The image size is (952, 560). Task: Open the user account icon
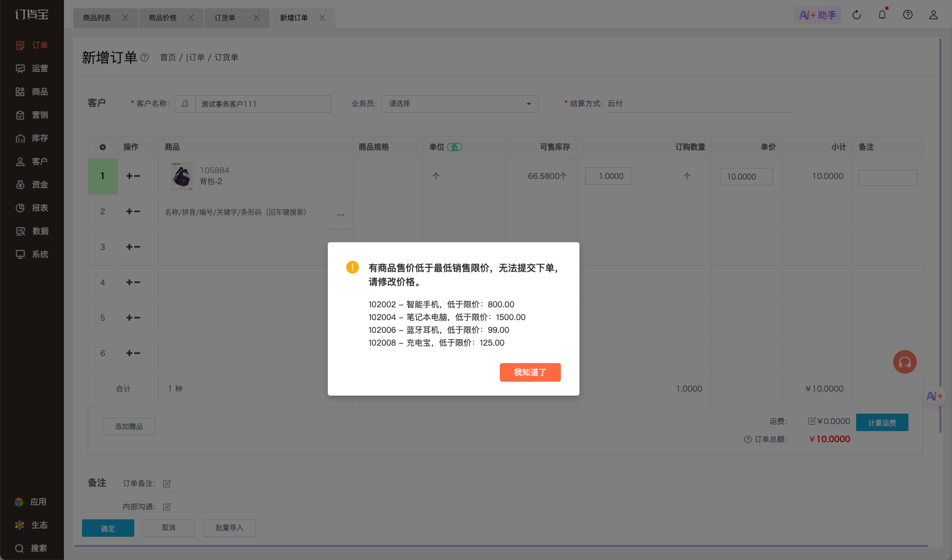(933, 15)
